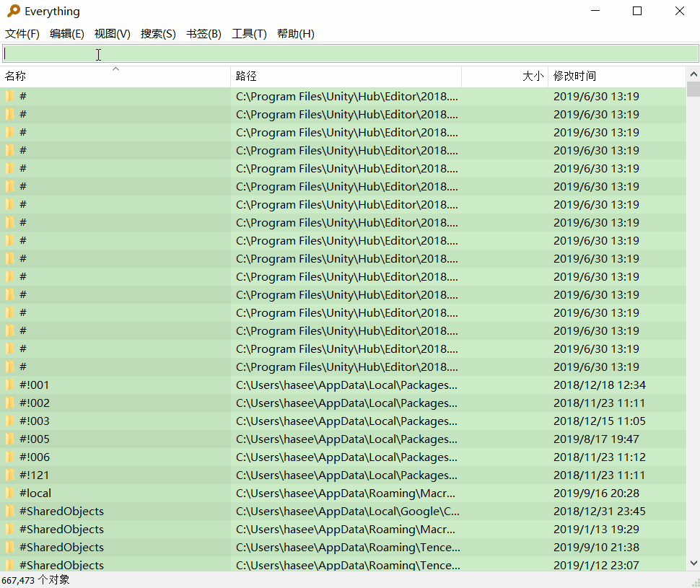Click folder icon of #!003 row
The image size is (700, 588).
[x=10, y=421]
